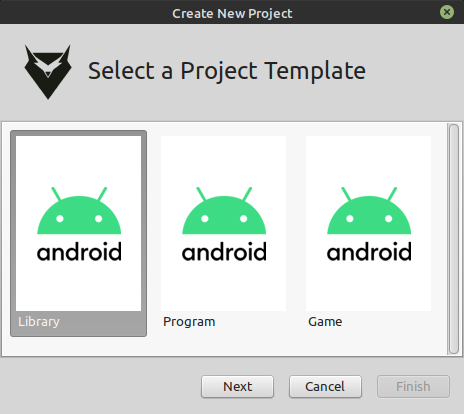Choose the Program template Android robot icon
Screen dimensions: 464x414
coord(224,210)
